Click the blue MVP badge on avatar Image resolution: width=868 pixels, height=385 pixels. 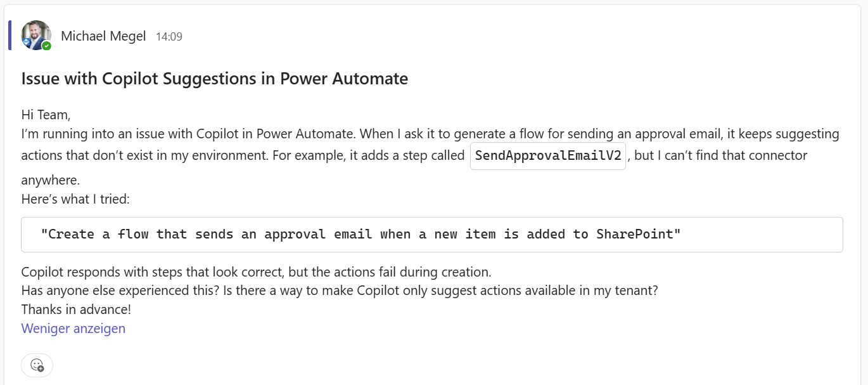(x=27, y=42)
